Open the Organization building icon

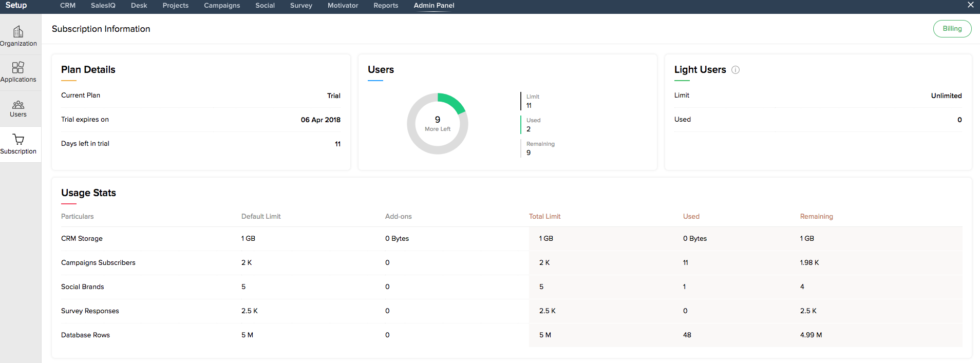[x=18, y=32]
